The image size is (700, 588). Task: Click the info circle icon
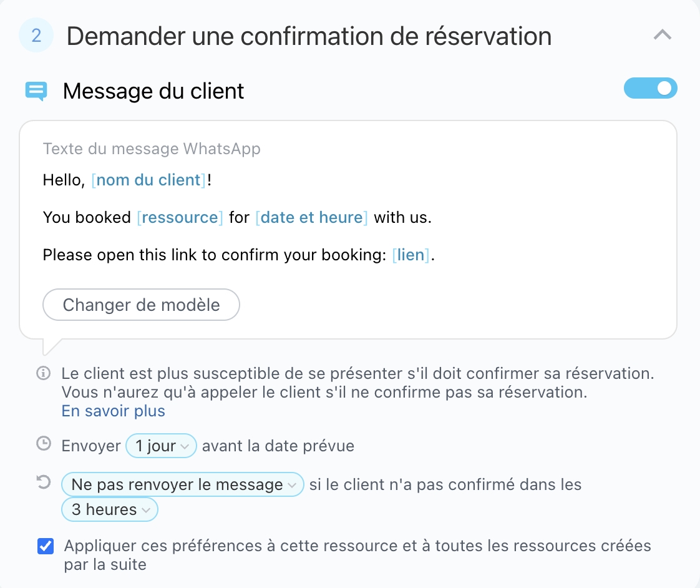click(x=43, y=374)
